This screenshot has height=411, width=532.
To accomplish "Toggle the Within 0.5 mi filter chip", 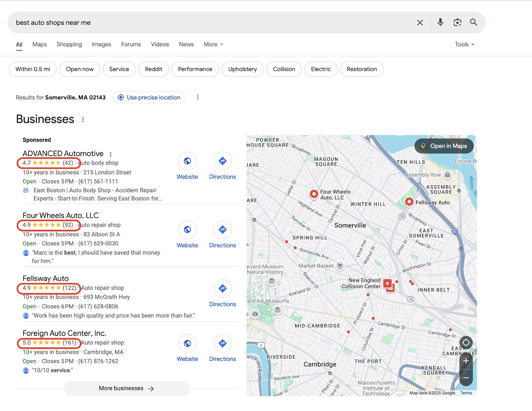I will (33, 69).
